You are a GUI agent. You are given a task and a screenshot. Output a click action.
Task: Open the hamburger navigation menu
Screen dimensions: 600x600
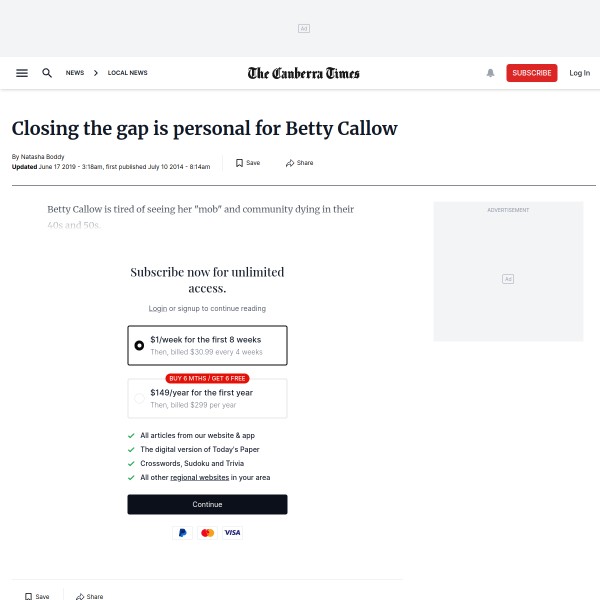(x=22, y=73)
